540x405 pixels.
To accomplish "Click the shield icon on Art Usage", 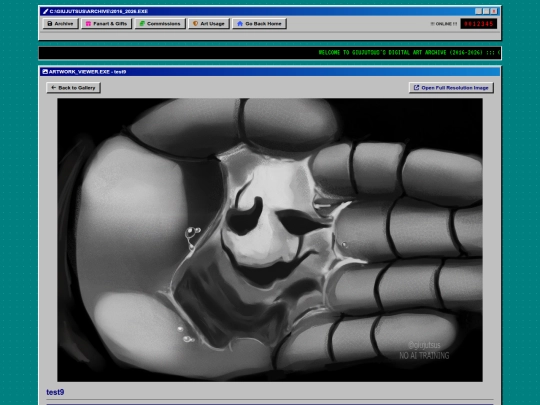I will tap(195, 24).
